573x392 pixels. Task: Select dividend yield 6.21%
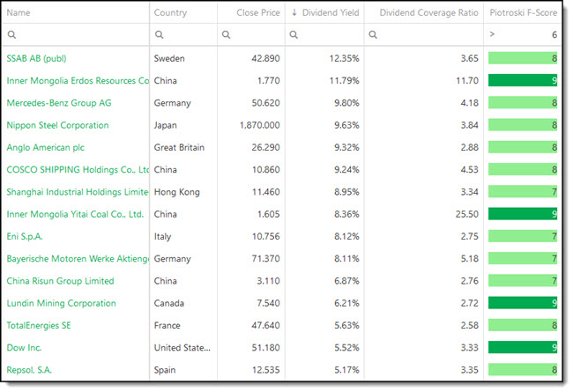pyautogui.click(x=346, y=304)
